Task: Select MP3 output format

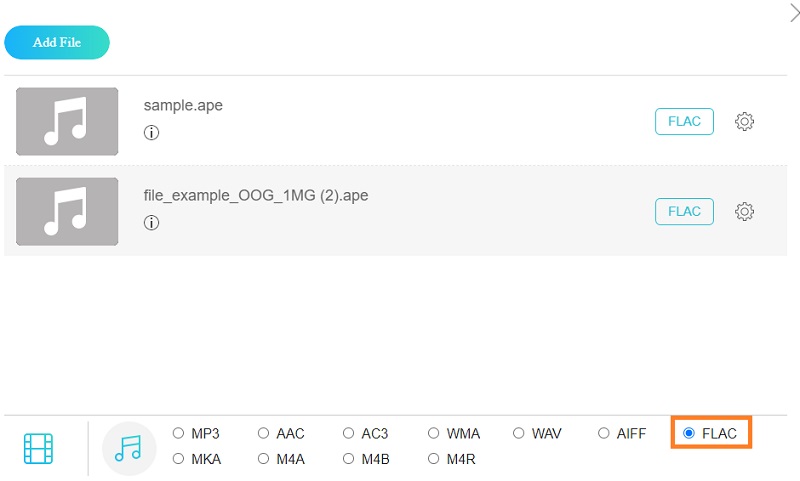Action: pyautogui.click(x=179, y=434)
